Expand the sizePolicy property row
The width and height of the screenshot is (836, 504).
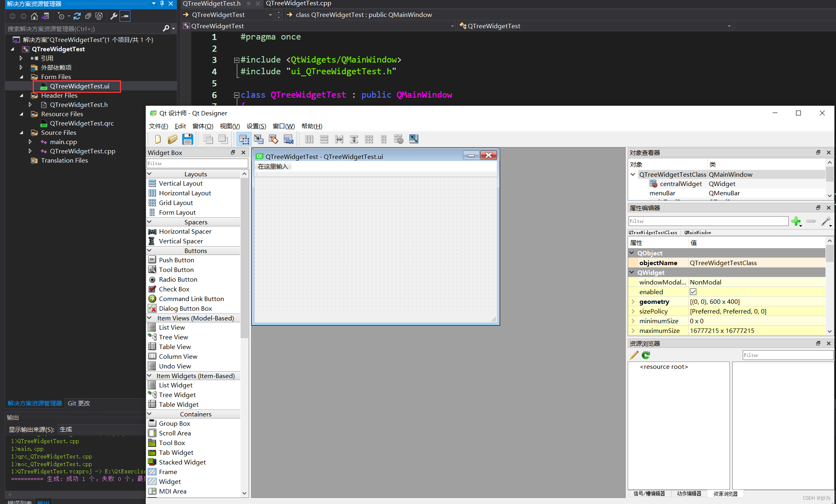point(633,312)
